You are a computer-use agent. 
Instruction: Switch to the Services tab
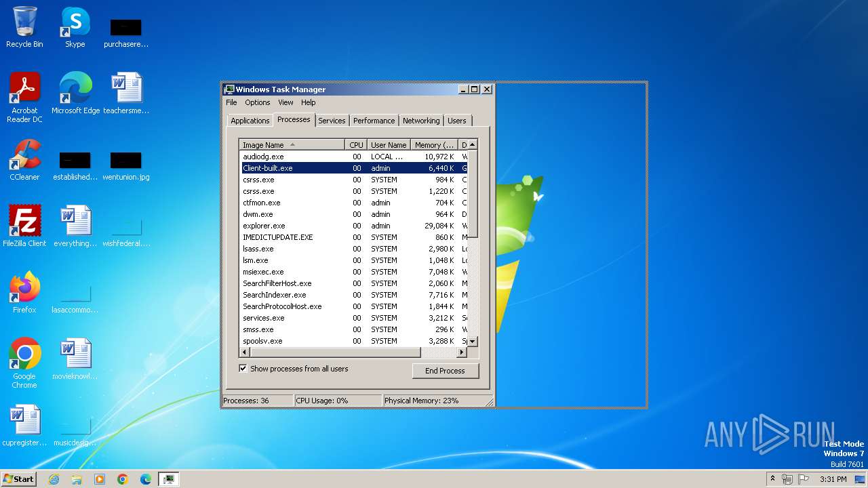pyautogui.click(x=332, y=121)
